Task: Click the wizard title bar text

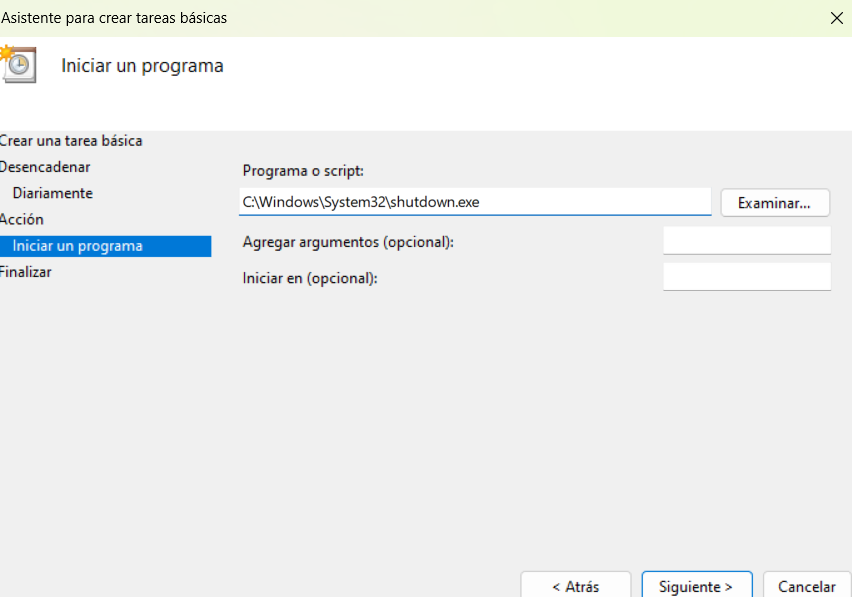Action: coord(115,17)
